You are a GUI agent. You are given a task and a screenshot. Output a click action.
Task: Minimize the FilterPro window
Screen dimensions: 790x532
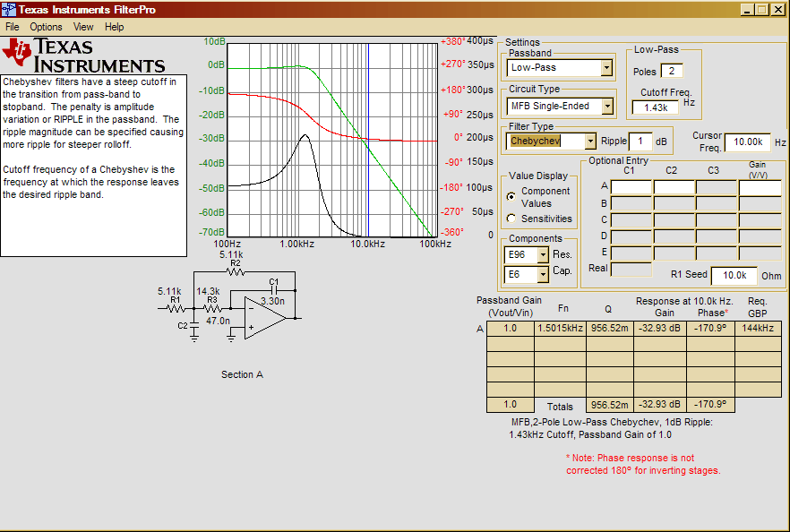(747, 10)
